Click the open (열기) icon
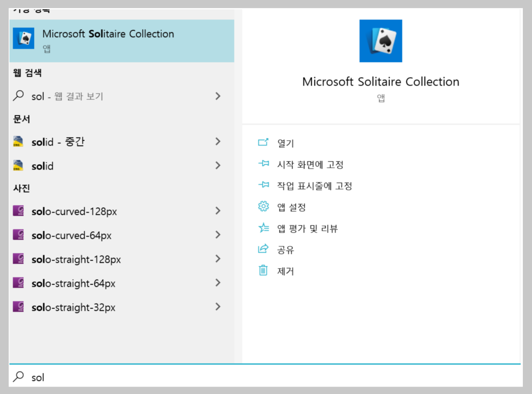532x394 pixels. click(x=263, y=142)
